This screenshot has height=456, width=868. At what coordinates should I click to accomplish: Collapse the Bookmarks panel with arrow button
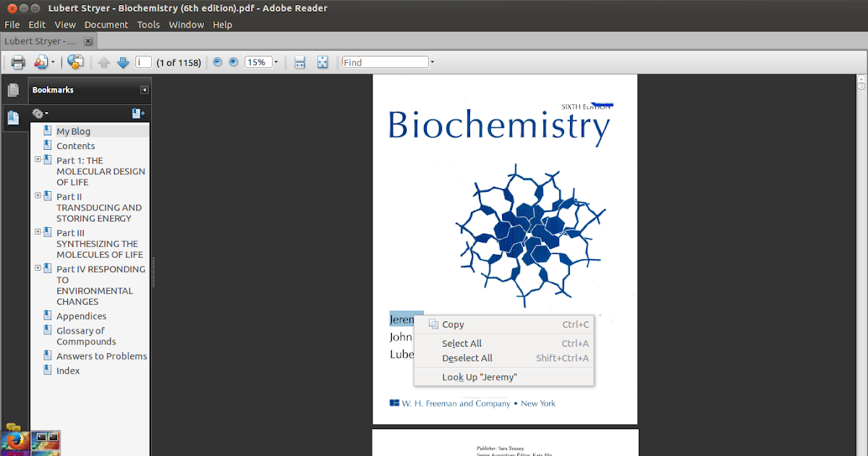(145, 90)
